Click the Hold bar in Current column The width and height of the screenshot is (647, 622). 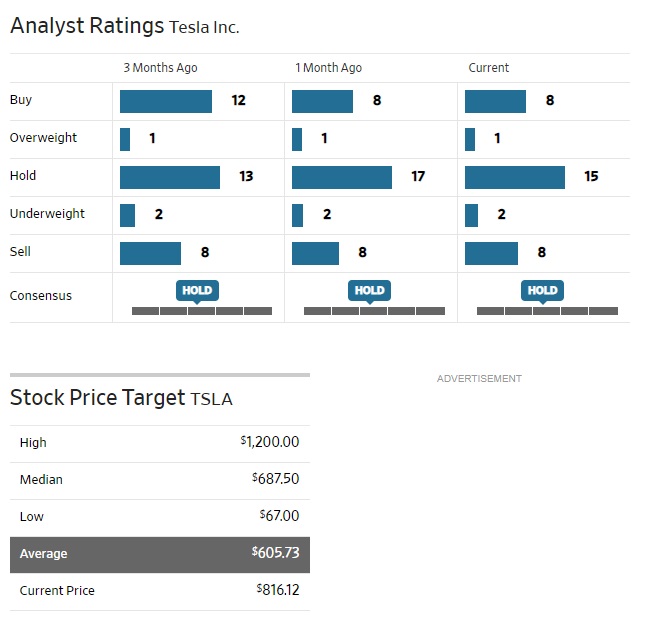click(x=515, y=177)
